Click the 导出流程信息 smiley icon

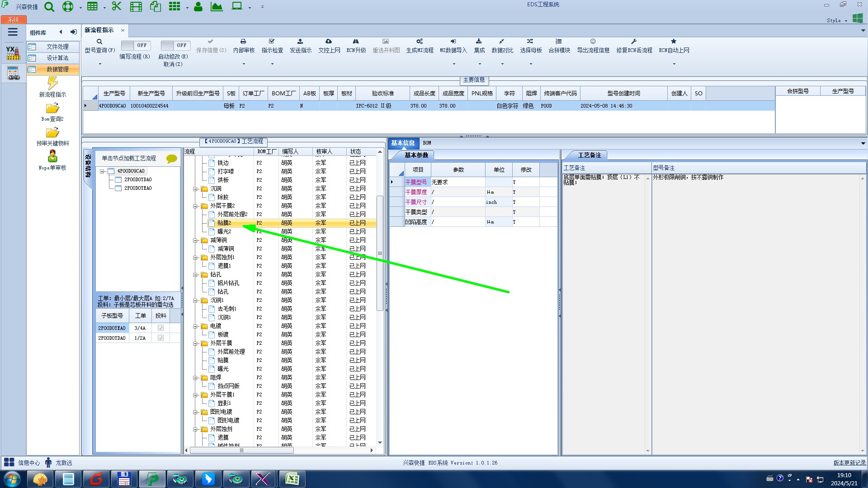point(593,42)
